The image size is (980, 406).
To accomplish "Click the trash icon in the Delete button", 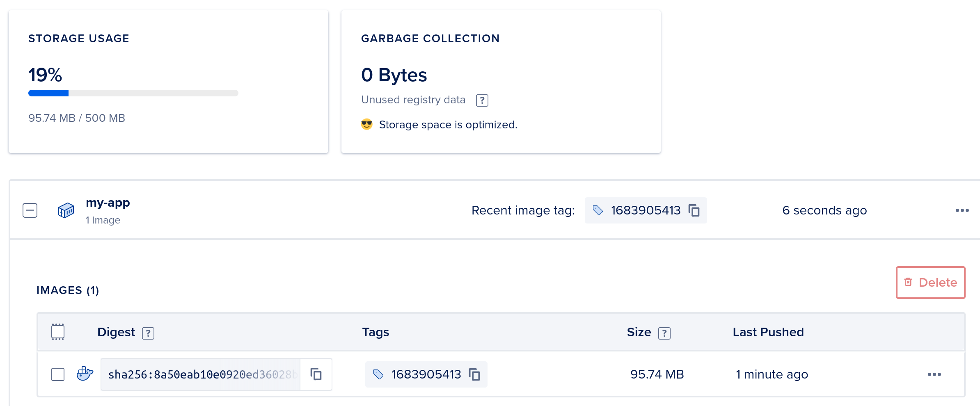I will [908, 282].
